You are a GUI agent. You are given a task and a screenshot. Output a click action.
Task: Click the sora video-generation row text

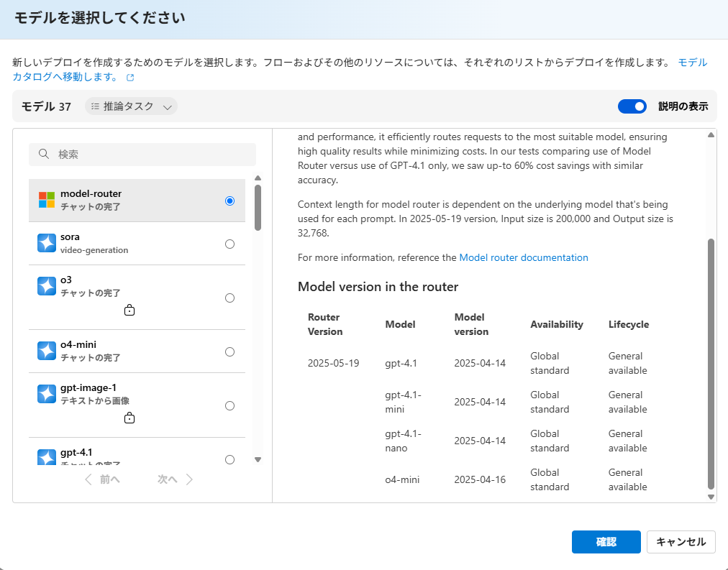tap(94, 250)
